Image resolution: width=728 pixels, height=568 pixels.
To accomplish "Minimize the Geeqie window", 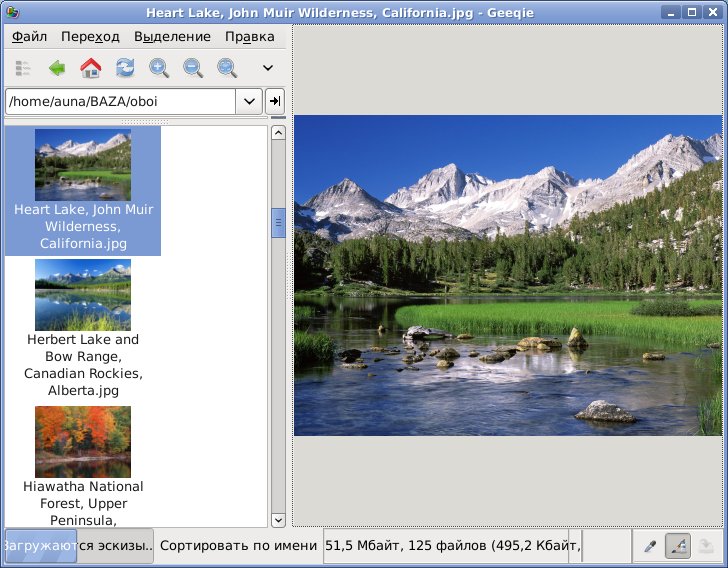I will [x=670, y=13].
